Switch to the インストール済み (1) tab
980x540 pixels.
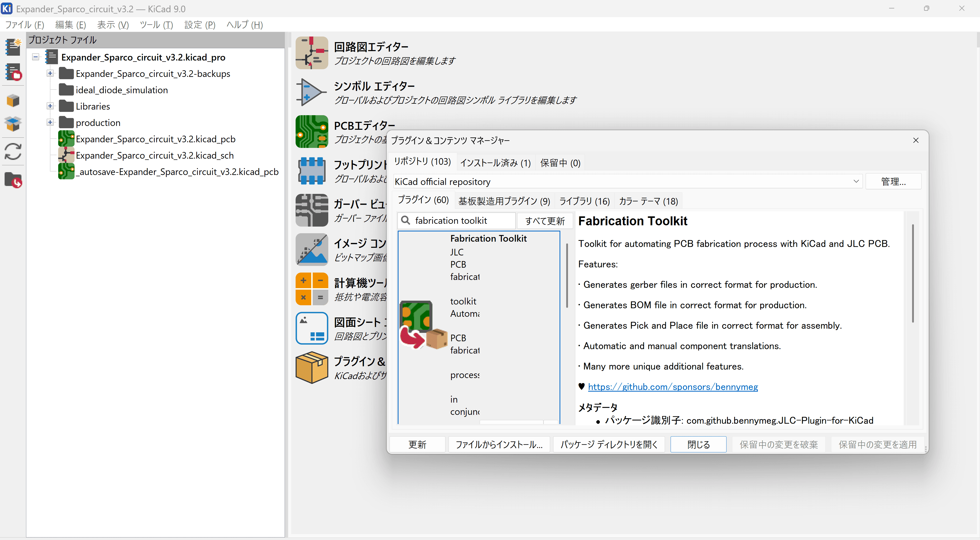point(495,163)
